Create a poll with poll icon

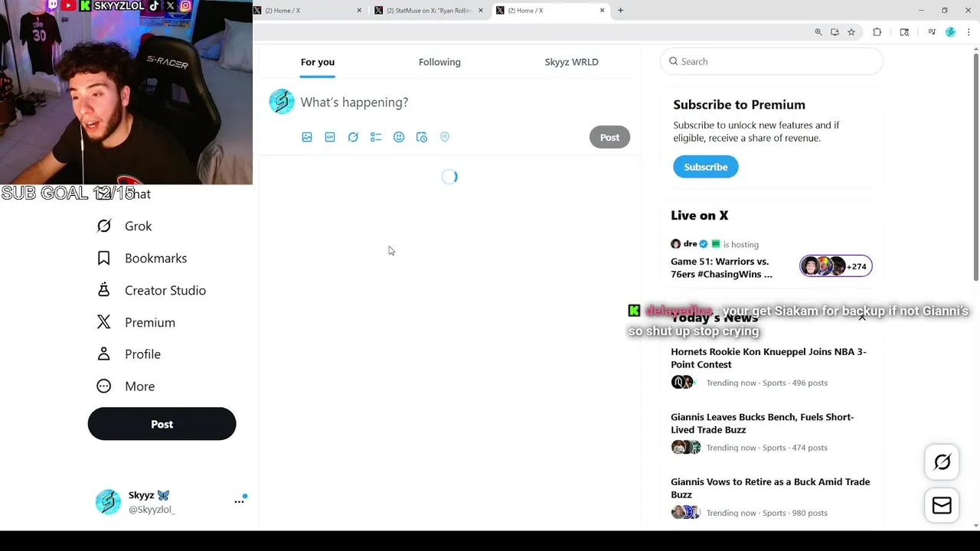coord(376,137)
